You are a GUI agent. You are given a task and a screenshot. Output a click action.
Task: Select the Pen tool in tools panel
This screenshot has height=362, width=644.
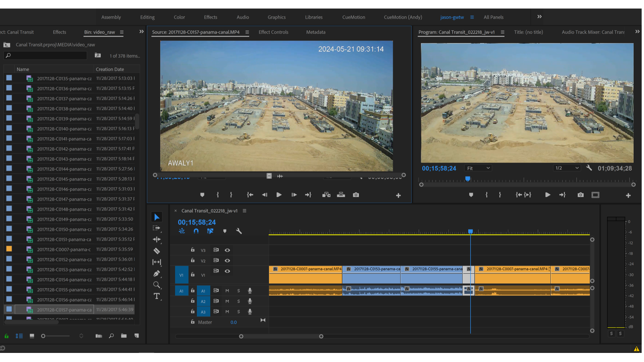tap(157, 274)
